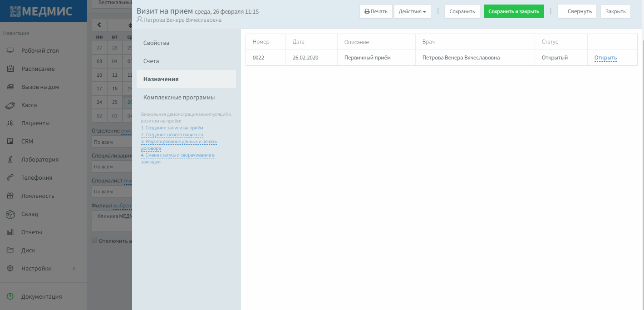This screenshot has height=310, width=644.
Task: Click the Диск folder icon
Action: coord(10,250)
